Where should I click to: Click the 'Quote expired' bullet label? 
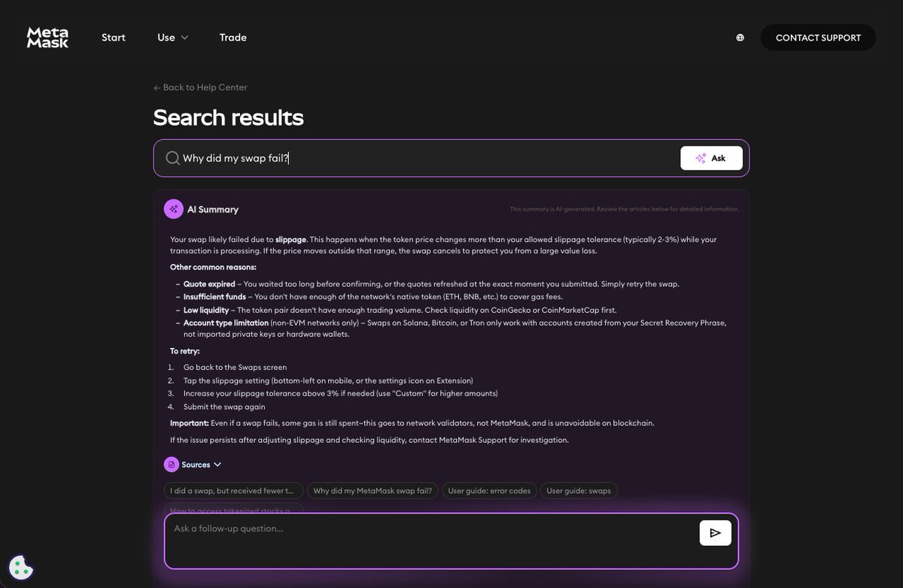209,284
